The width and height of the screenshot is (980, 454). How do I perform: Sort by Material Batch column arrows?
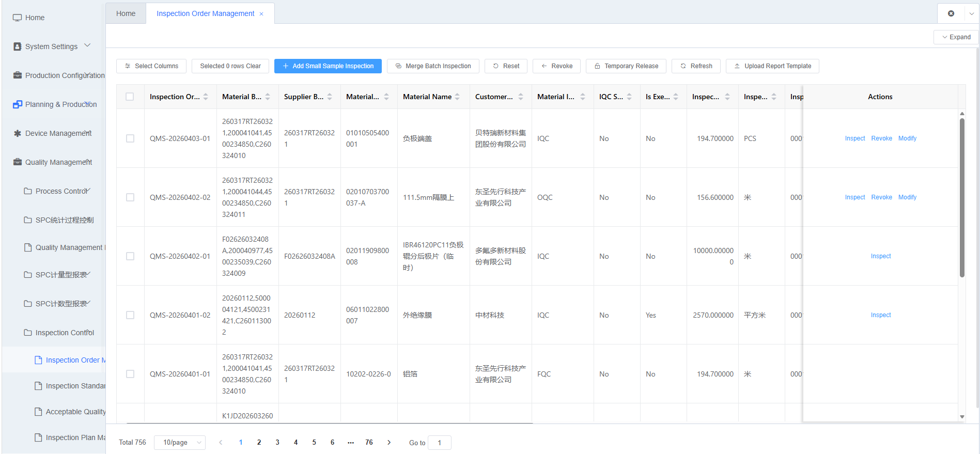pos(268,97)
